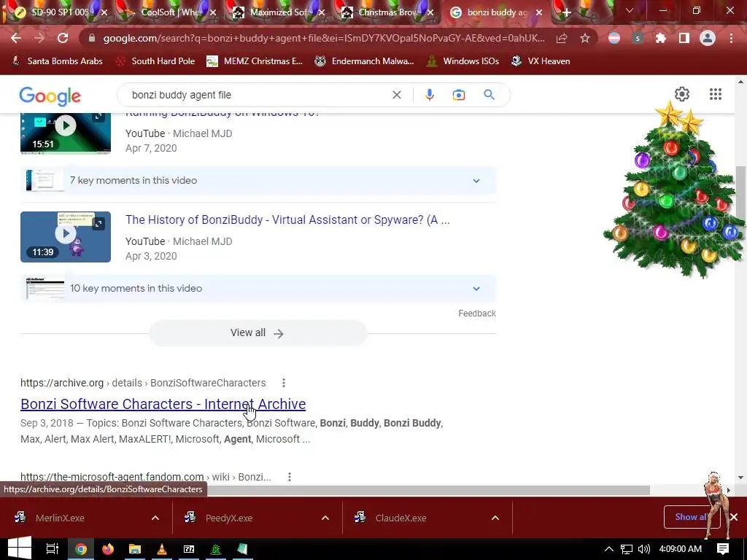Open the clock showing 4:09:00 AM
The image size is (747, 560).
tap(681, 549)
